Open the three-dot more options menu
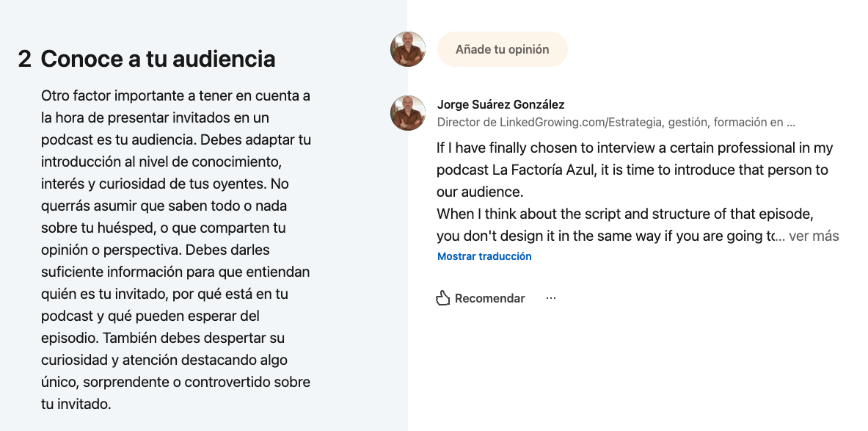 [551, 298]
